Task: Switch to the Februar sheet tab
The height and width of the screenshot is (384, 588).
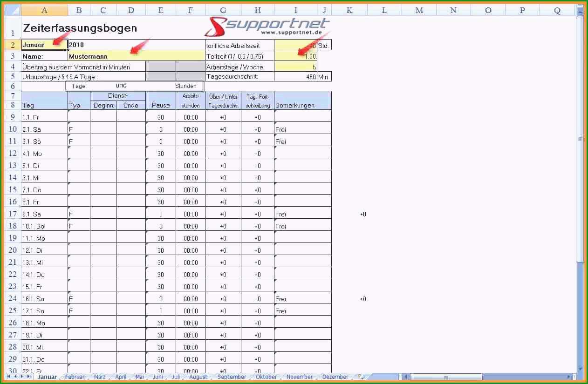Action: point(75,377)
